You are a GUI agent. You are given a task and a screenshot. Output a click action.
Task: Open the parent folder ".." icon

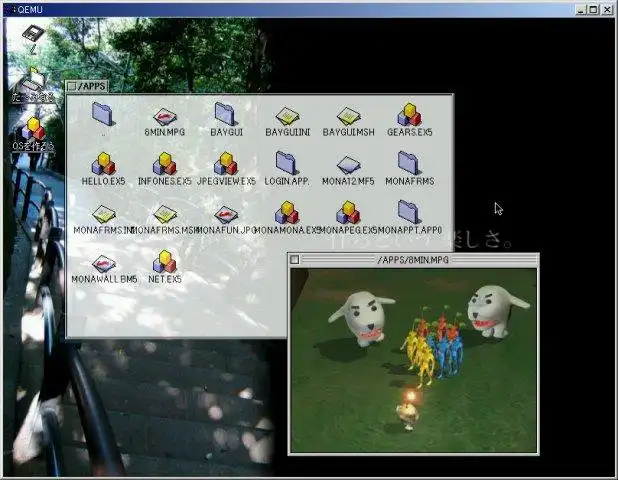click(103, 114)
